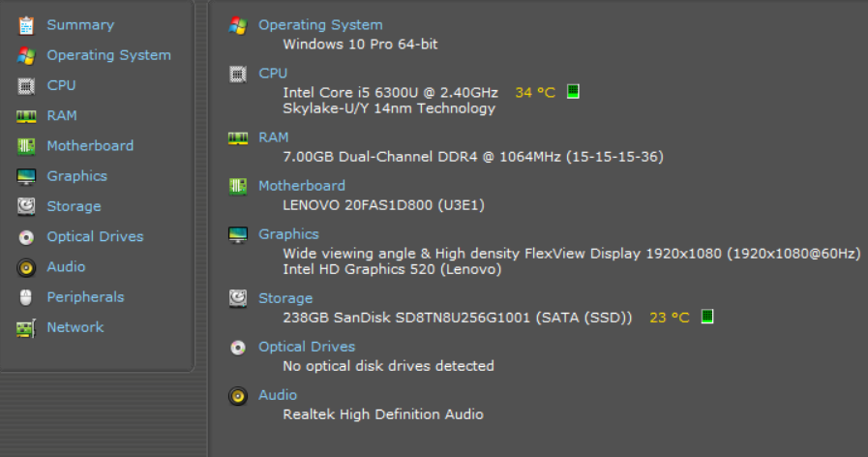
Task: Select the Motherboard icon in sidebar
Action: (26, 146)
